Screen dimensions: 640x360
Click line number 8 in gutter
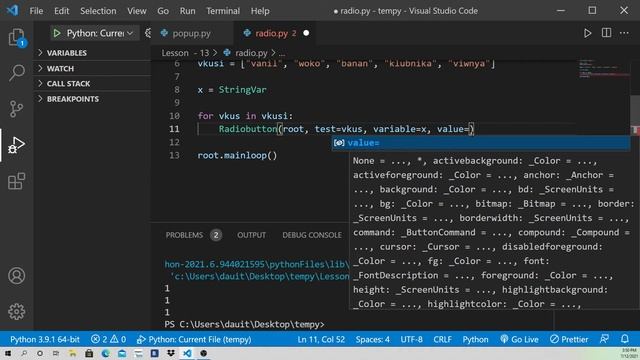176,90
